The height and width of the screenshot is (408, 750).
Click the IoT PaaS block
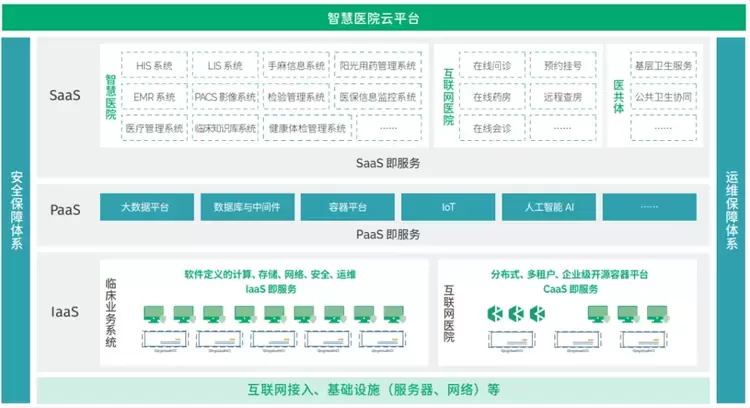tap(448, 207)
